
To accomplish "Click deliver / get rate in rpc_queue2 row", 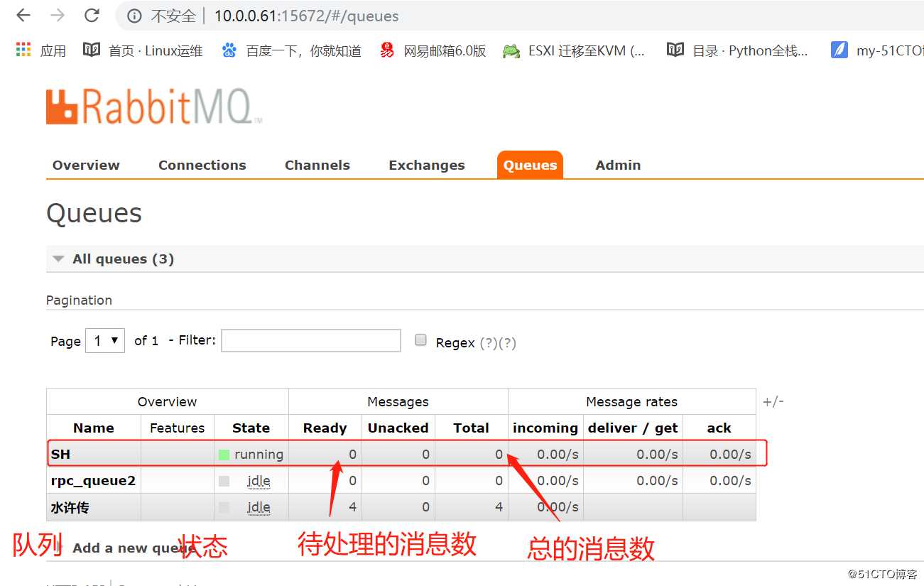I will coord(657,481).
